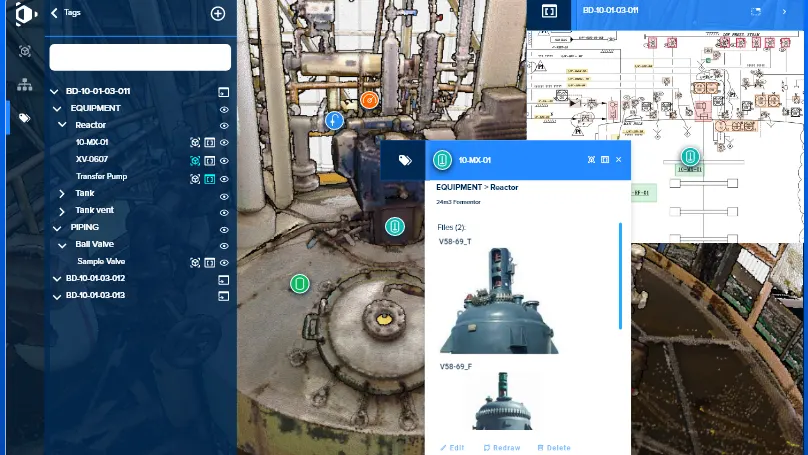This screenshot has height=455, width=808.
Task: Toggle the drawing panel layout icon
Action: point(549,11)
